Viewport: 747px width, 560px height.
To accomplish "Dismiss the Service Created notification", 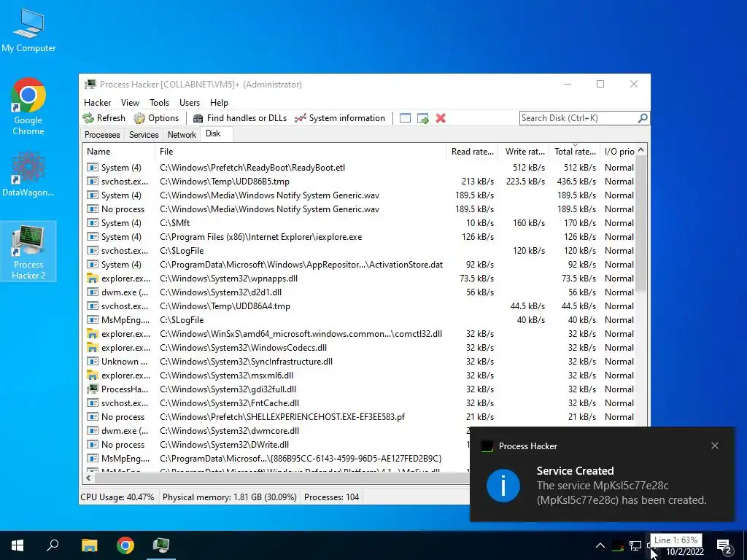I will click(x=715, y=446).
